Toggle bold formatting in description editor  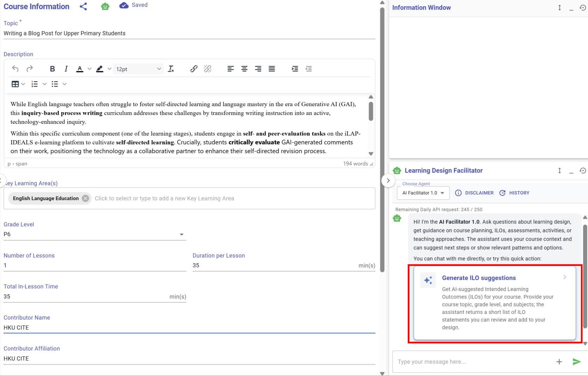52,69
